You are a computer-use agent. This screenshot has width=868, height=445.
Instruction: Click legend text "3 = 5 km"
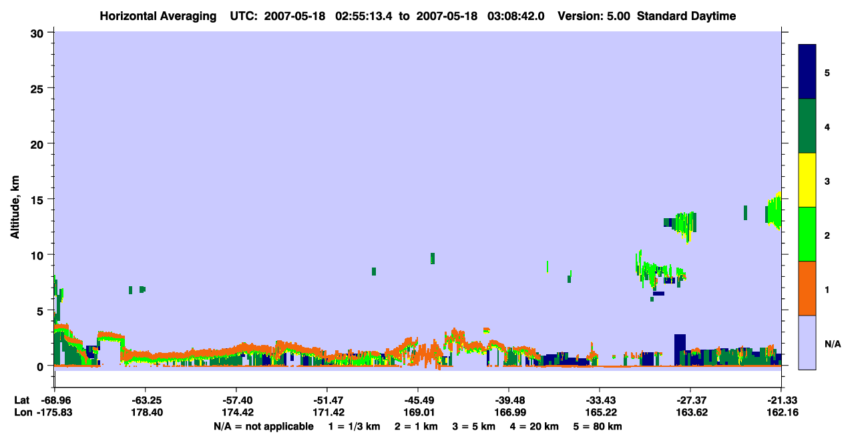pos(474,426)
